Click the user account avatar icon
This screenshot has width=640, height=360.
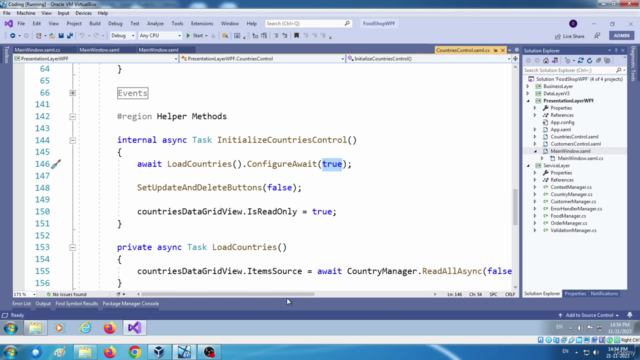coord(573,24)
